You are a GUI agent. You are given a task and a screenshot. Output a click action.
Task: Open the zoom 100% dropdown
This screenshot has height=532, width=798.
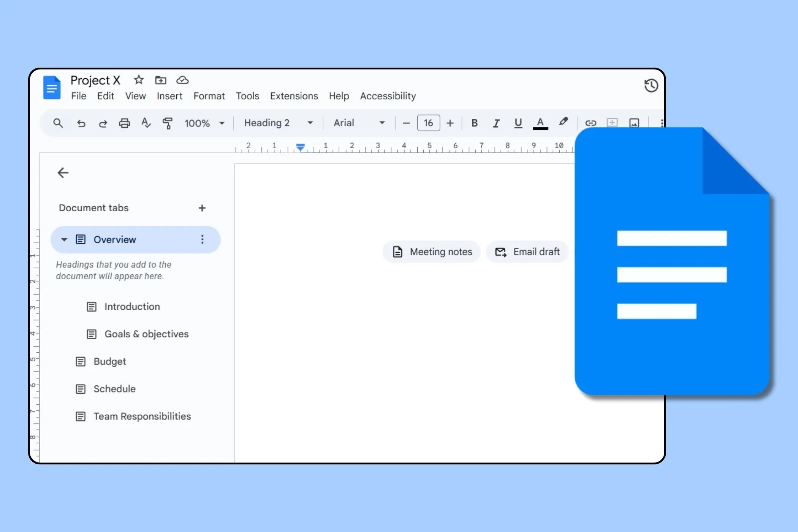coord(204,123)
